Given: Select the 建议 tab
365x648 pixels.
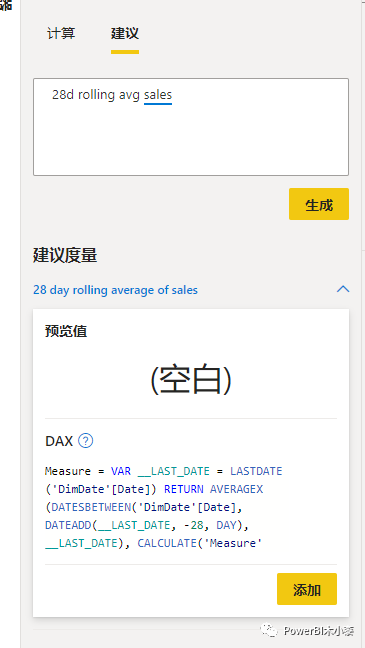Looking at the screenshot, I should 124,33.
